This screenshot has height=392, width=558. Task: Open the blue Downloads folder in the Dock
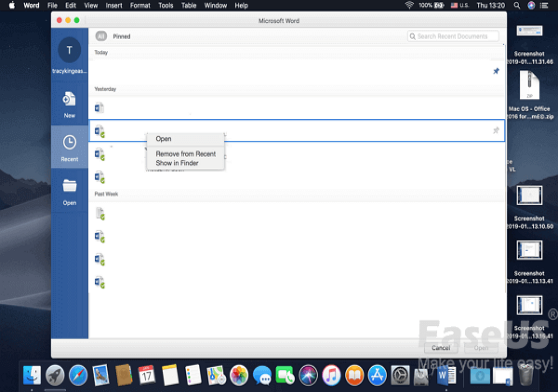tap(480, 375)
